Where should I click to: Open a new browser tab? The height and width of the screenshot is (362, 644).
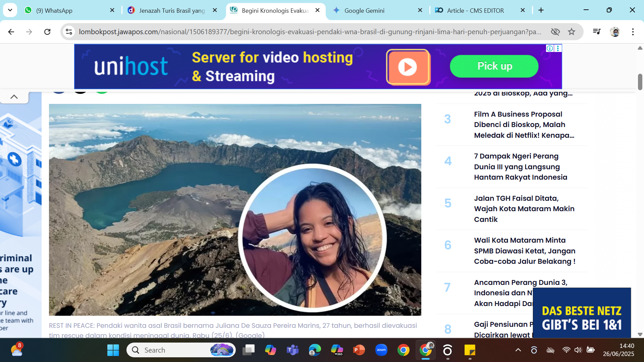[541, 10]
